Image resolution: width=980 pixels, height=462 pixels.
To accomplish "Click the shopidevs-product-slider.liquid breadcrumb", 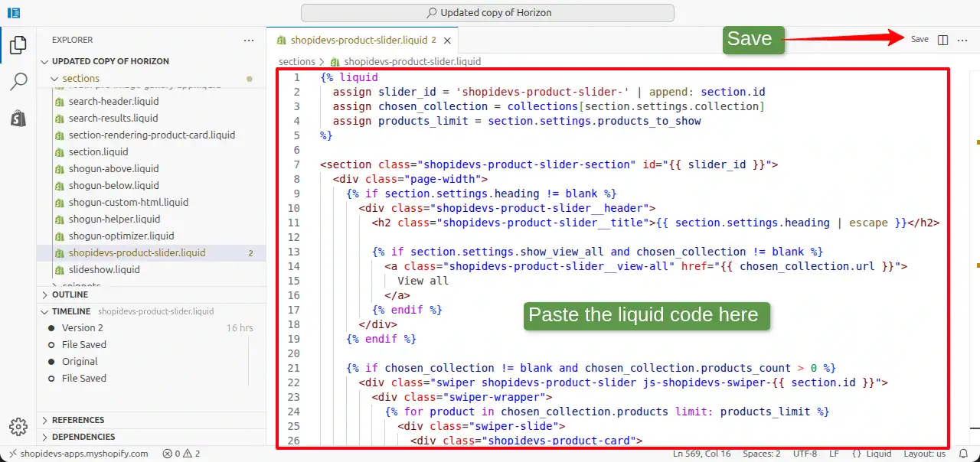I will pyautogui.click(x=406, y=61).
